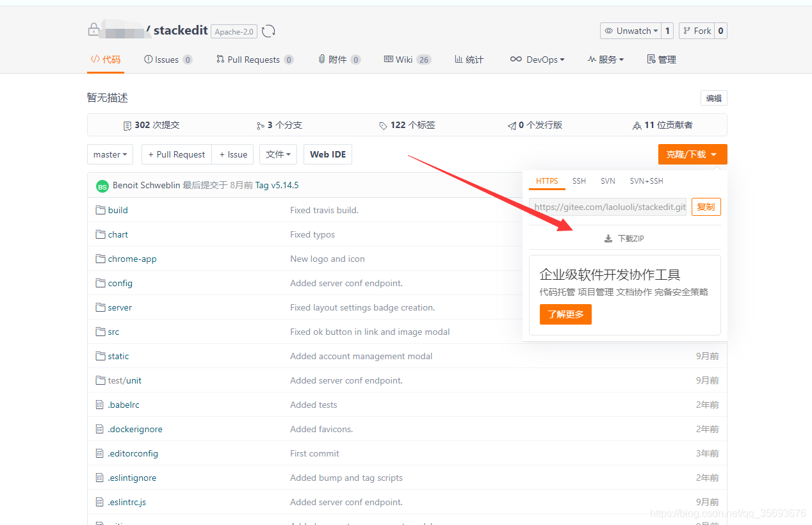The width and height of the screenshot is (812, 525).
Task: Open the 附件 tab
Action: pos(339,60)
